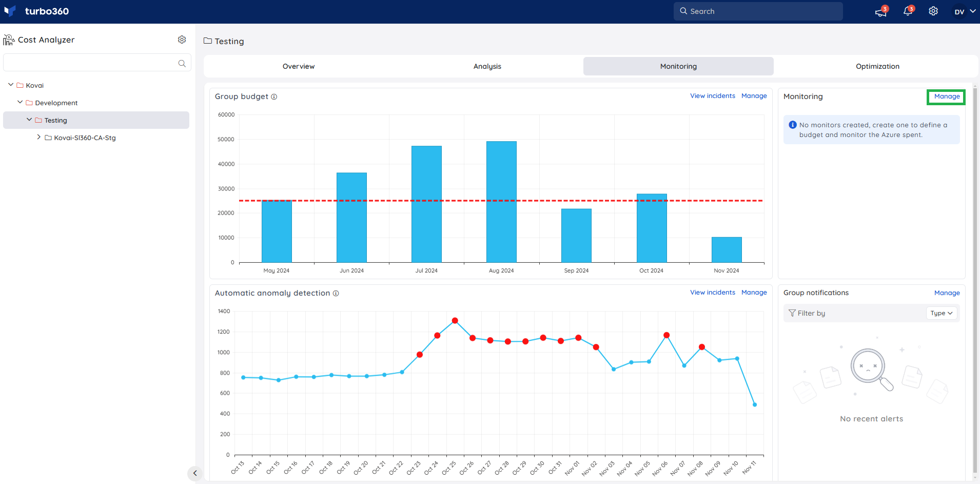This screenshot has height=484, width=980.
Task: Open the Type filter dropdown
Action: point(942,313)
